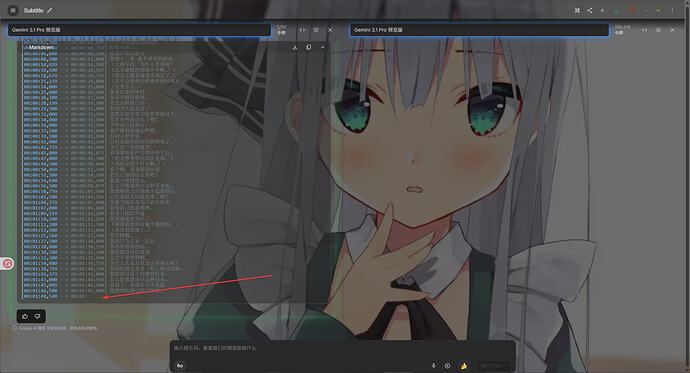The height and width of the screenshot is (373, 690).
Task: Open run settings for the left panel
Action: [x=316, y=30]
